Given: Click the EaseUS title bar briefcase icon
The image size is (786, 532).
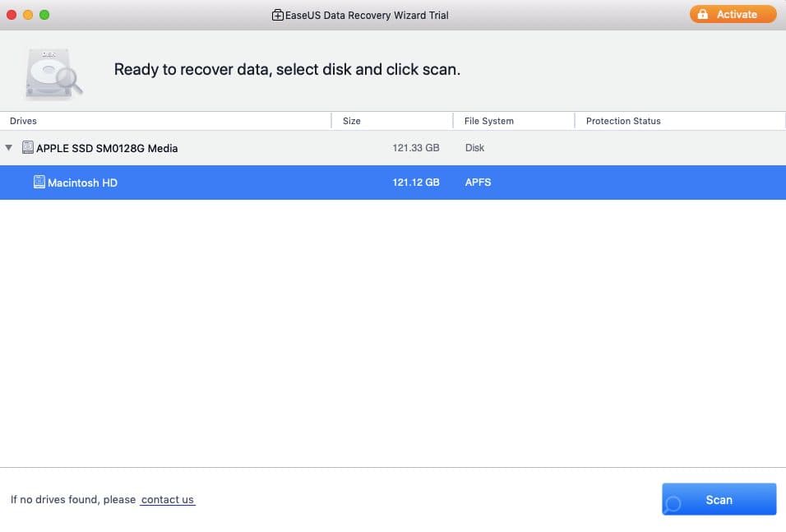Looking at the screenshot, I should [x=277, y=15].
